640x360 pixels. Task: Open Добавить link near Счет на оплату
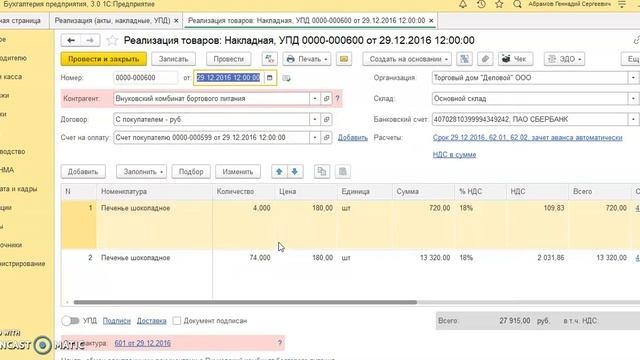(353, 138)
